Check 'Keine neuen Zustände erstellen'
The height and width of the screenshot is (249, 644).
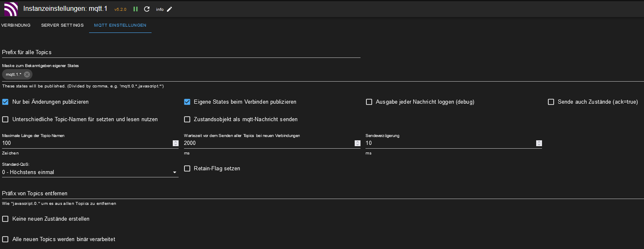pos(5,219)
